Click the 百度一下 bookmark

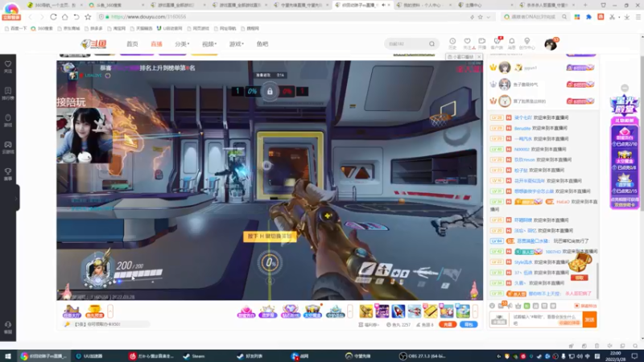[15, 28]
